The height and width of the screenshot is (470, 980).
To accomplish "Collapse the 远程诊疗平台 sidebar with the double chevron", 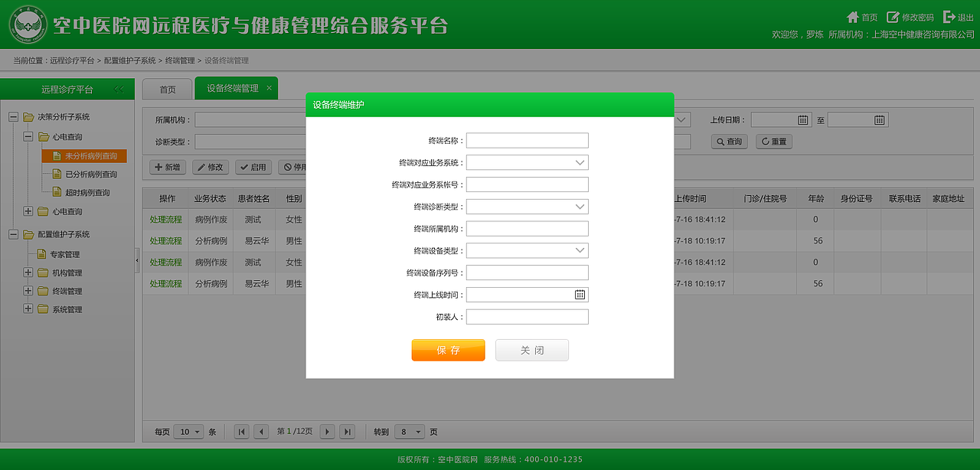I will (x=119, y=90).
